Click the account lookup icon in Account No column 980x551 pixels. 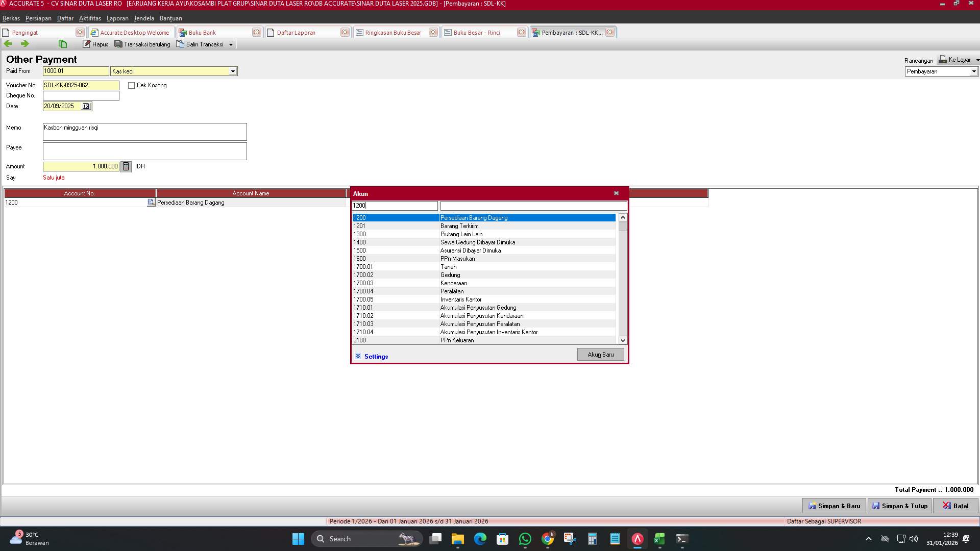pyautogui.click(x=151, y=203)
